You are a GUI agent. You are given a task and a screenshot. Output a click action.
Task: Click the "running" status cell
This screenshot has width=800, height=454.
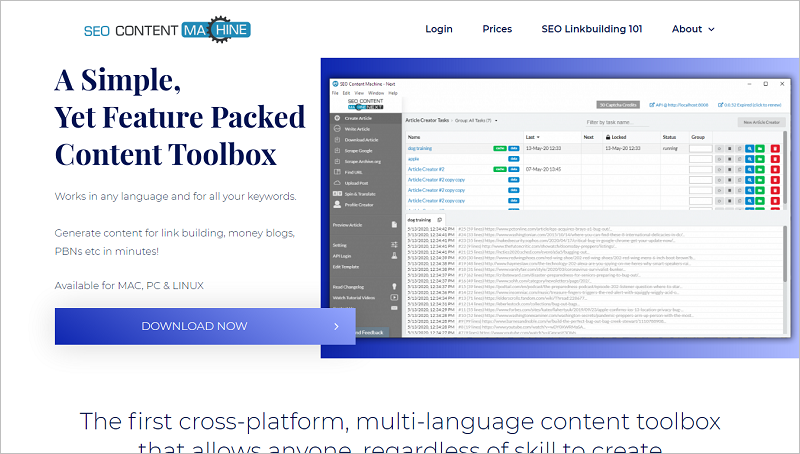click(670, 148)
